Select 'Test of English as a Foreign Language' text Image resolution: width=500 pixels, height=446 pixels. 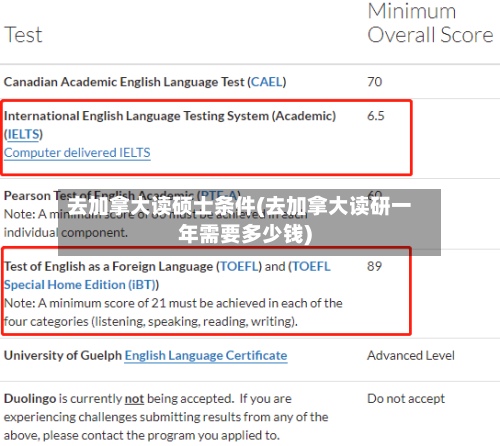(108, 266)
